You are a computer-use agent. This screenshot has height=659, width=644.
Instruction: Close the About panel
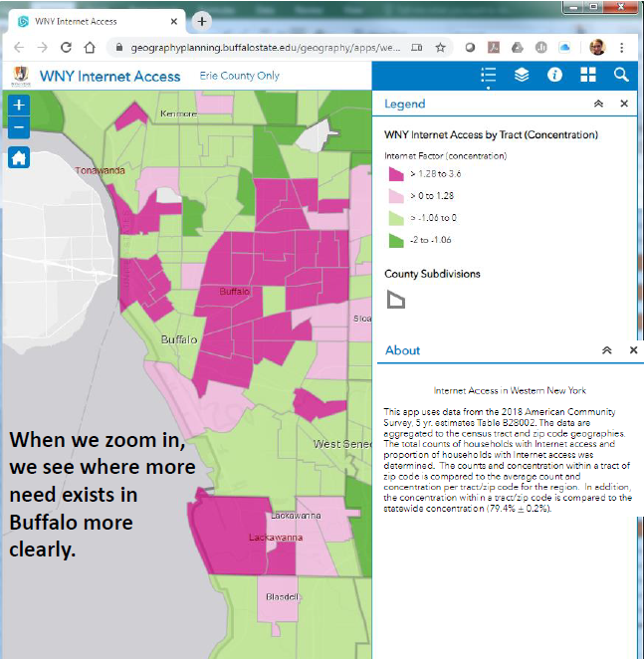[x=633, y=350]
